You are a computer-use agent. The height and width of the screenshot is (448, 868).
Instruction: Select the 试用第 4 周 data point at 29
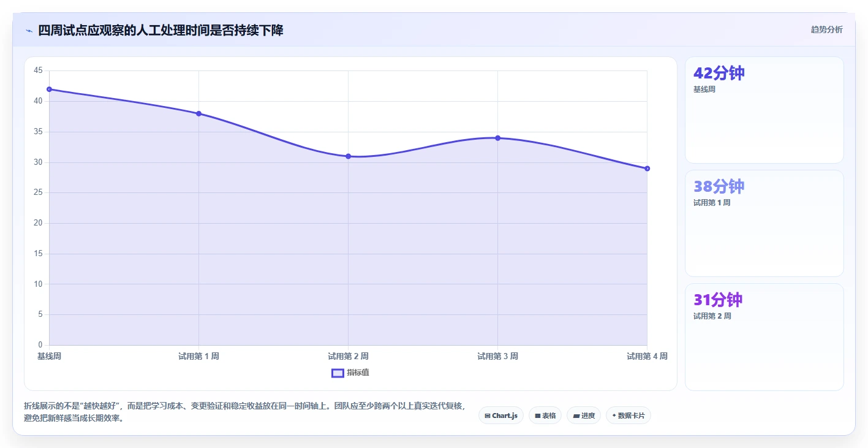[647, 169]
